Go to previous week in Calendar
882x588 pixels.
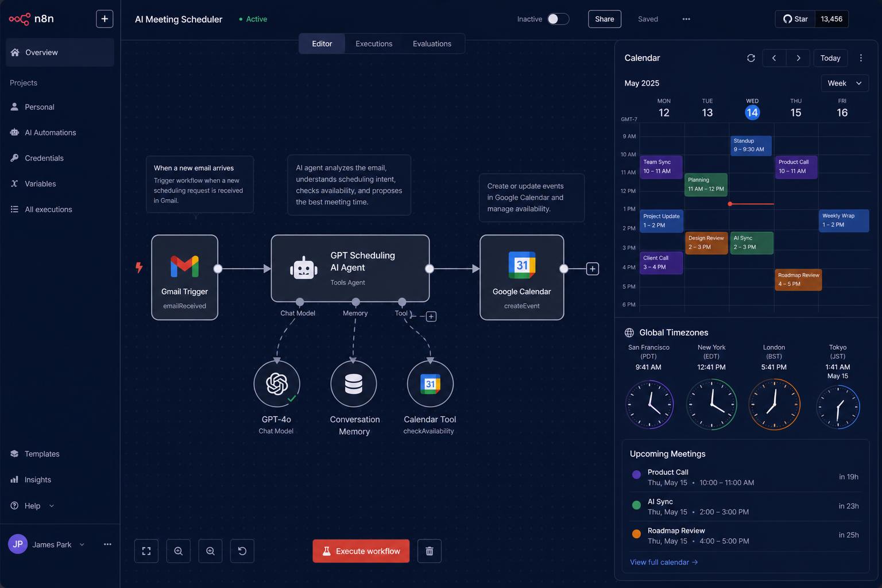774,58
